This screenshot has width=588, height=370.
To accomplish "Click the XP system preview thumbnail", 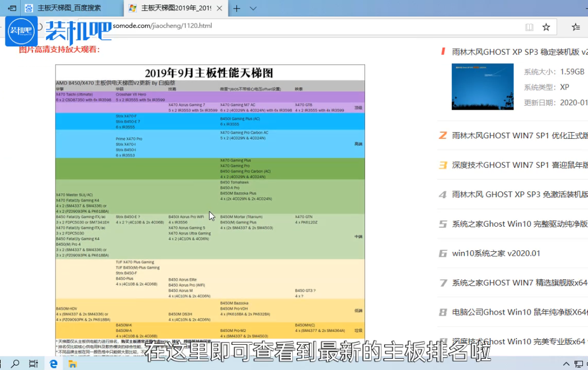I will pos(483,86).
